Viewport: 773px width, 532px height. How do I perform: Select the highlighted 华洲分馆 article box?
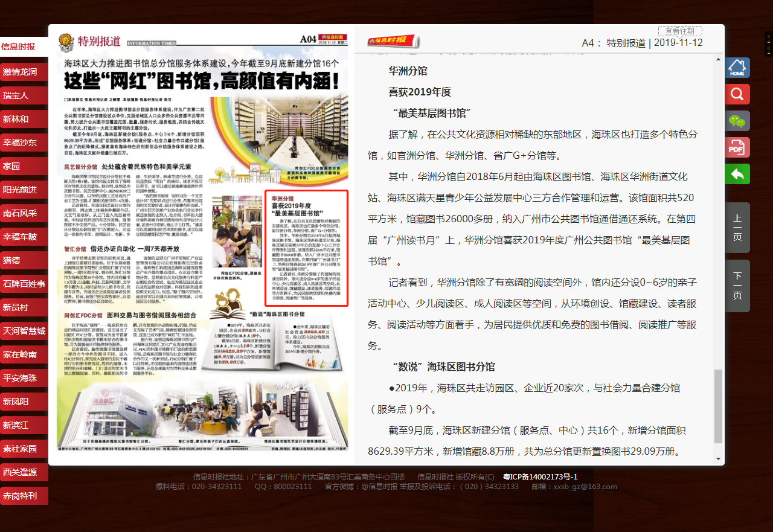click(x=306, y=248)
